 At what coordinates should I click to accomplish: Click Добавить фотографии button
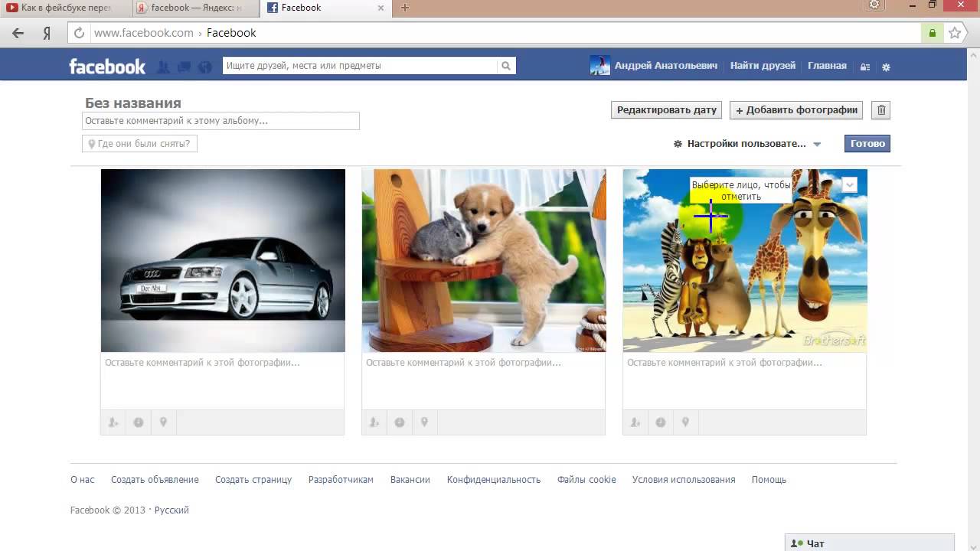coord(796,110)
